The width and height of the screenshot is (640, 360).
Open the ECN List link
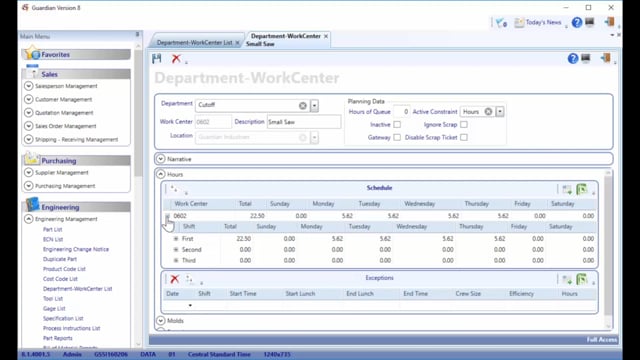(x=53, y=239)
